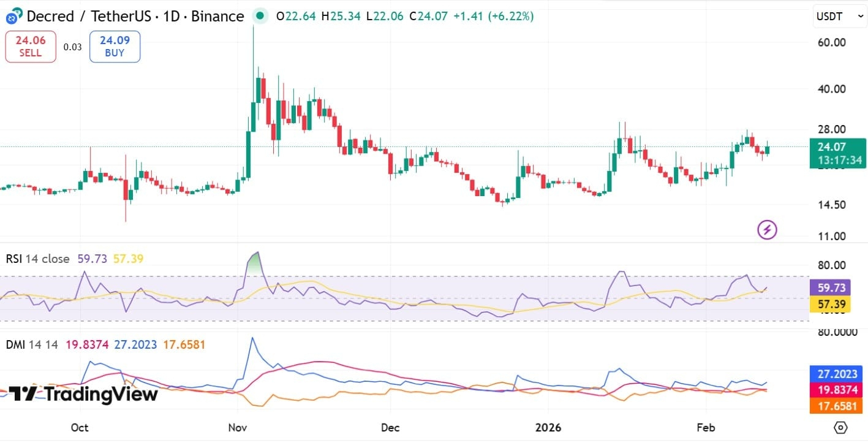The width and height of the screenshot is (868, 448).
Task: Open chart settings via the gear icon
Action: coord(839,428)
